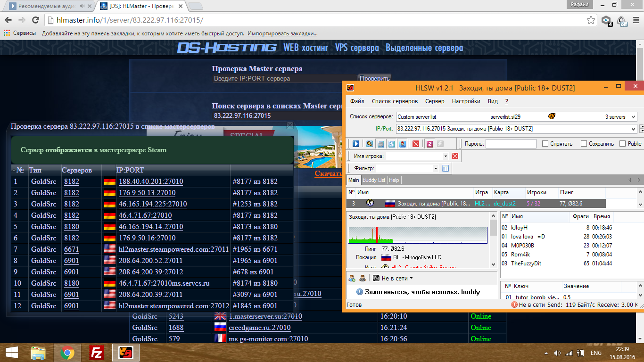Close the Проверка сервера popup dialog
This screenshot has width=644, height=362.
(x=290, y=125)
